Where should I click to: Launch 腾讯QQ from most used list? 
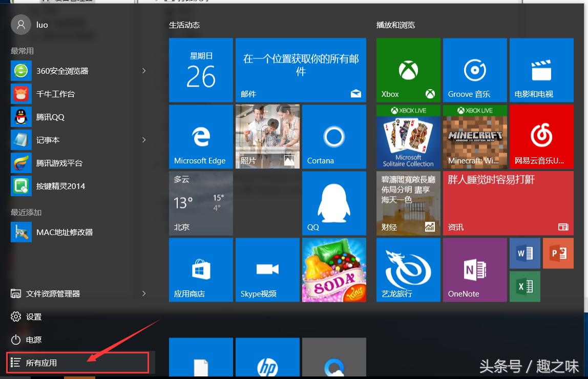pos(79,117)
